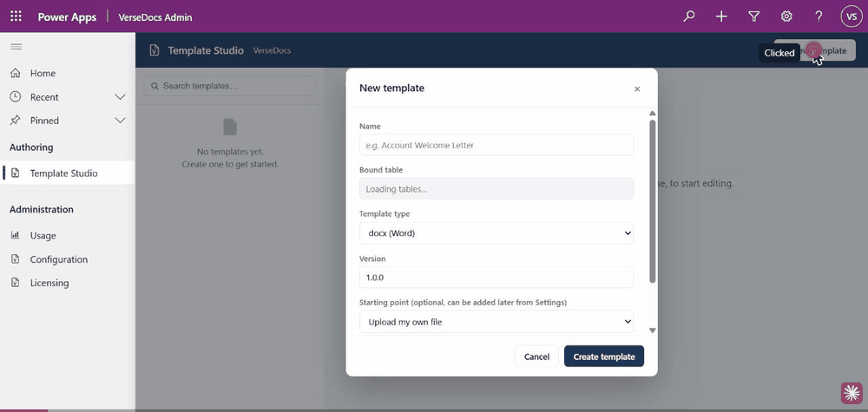Open the settings gear in header

click(786, 16)
